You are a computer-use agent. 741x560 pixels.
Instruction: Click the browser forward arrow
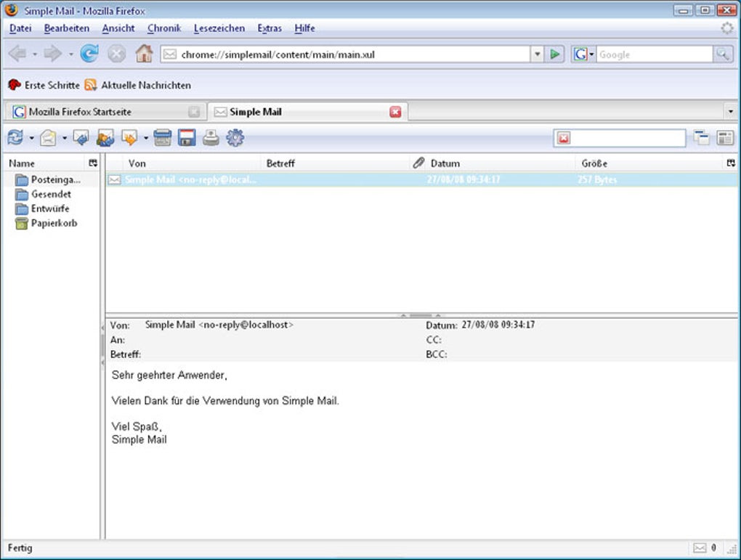tap(52, 54)
